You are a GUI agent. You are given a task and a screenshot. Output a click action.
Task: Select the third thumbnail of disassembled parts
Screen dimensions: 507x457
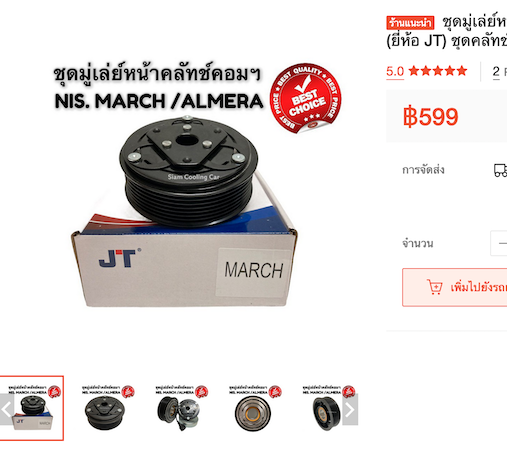coord(179,408)
